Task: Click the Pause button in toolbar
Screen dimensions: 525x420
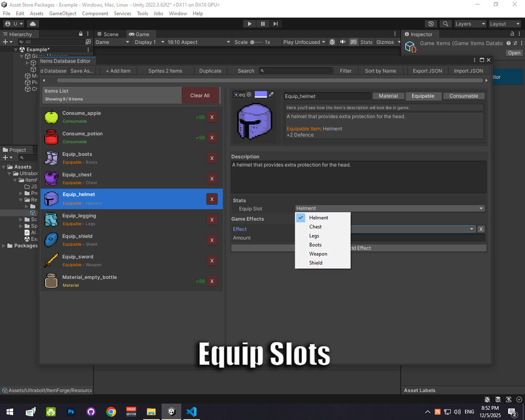Action: pos(262,24)
